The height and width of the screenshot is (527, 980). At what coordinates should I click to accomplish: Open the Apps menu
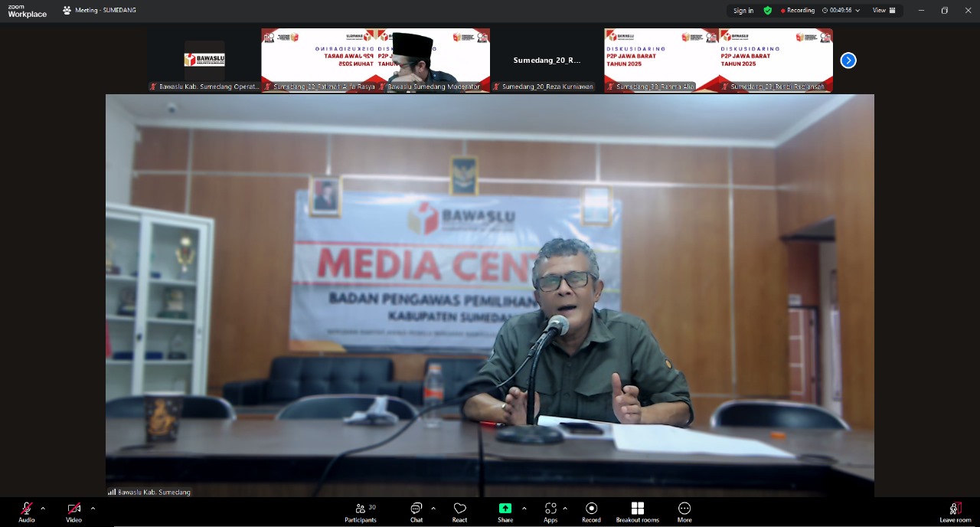pyautogui.click(x=550, y=512)
